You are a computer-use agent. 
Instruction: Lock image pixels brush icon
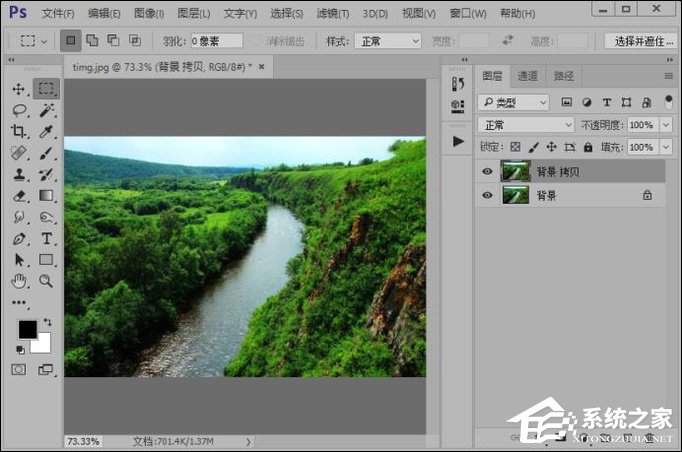(x=534, y=147)
